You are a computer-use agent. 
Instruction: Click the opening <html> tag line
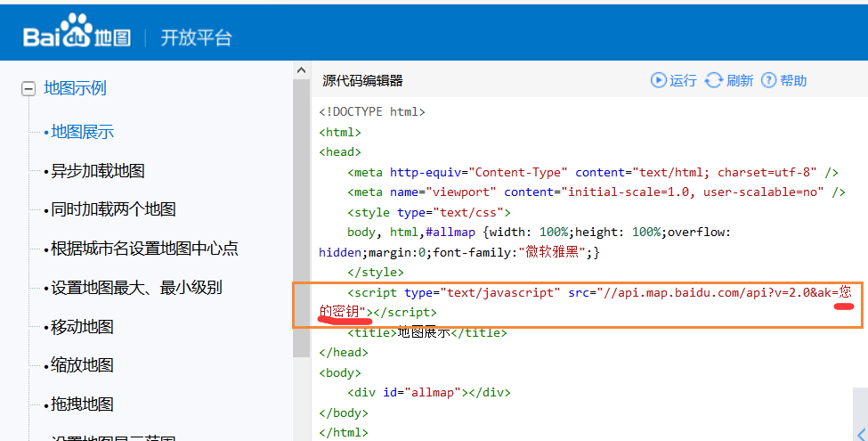click(340, 133)
